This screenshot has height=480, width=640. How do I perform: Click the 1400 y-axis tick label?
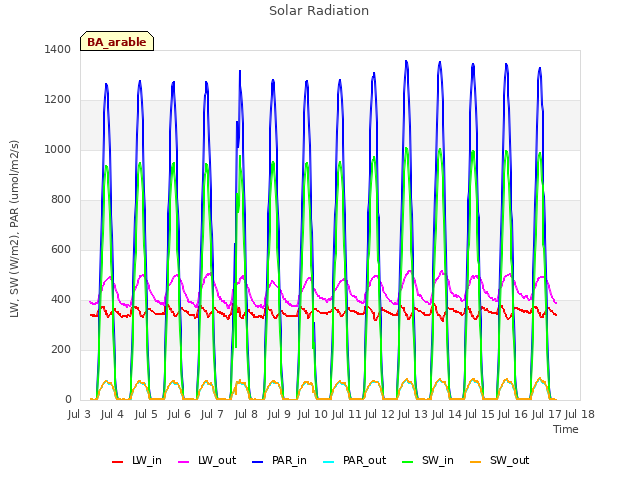[58, 49]
